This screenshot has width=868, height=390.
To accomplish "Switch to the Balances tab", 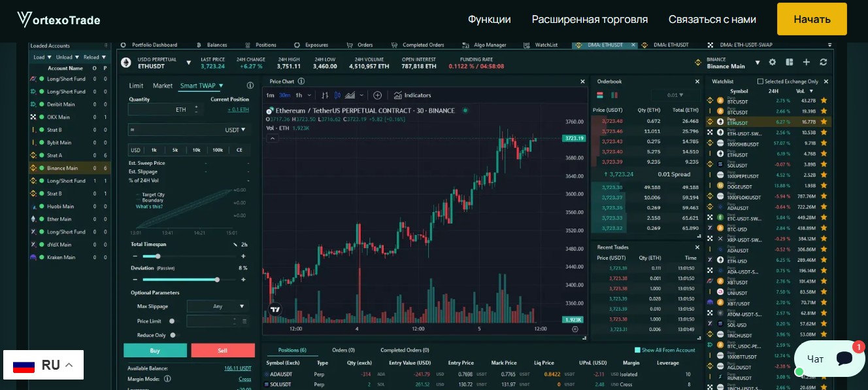I will [x=212, y=45].
